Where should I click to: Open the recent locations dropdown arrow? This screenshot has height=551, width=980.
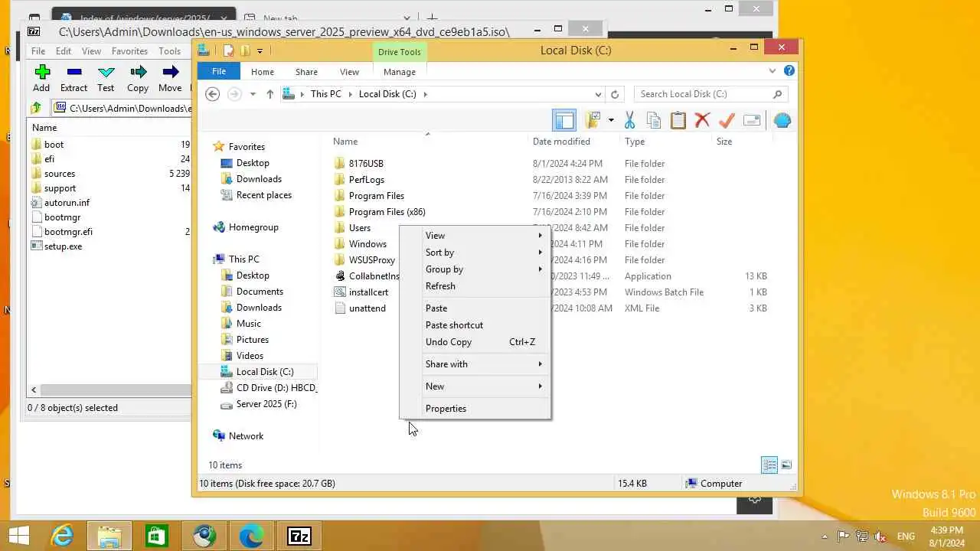[x=253, y=94]
